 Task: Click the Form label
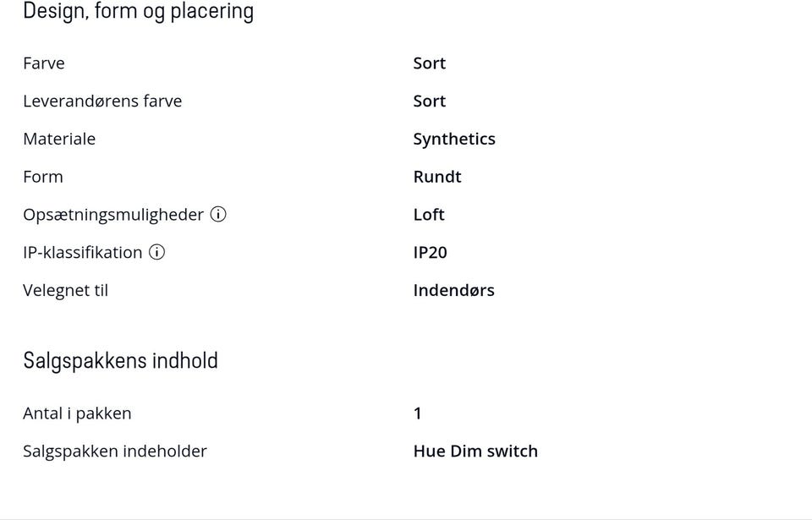(x=43, y=177)
